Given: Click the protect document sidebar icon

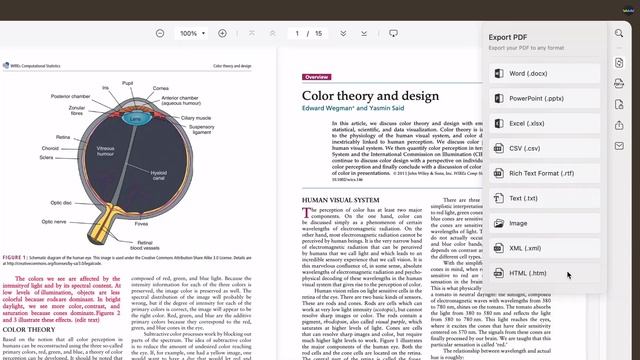Looking at the screenshot, I should pyautogui.click(x=619, y=104).
